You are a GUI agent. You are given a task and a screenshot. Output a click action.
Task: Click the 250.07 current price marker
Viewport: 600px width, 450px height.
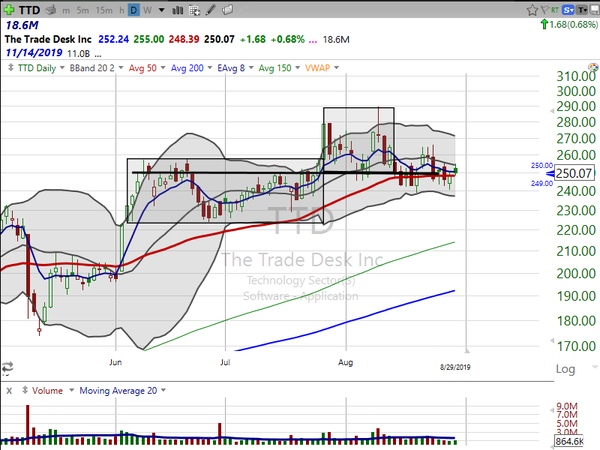point(575,173)
